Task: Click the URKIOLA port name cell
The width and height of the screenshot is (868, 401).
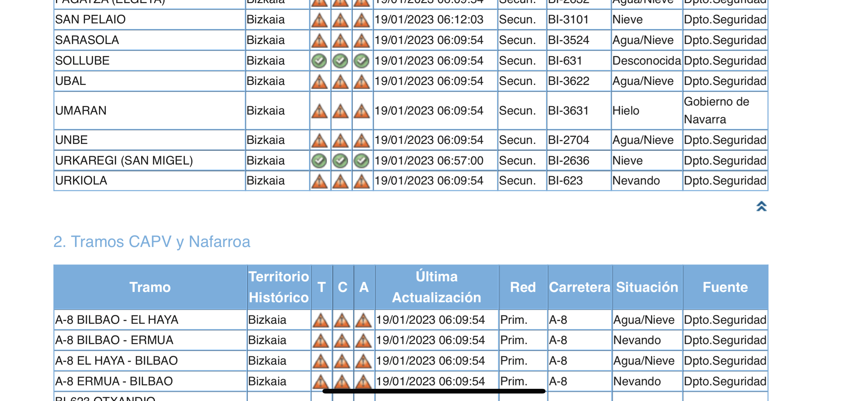Action: click(81, 181)
